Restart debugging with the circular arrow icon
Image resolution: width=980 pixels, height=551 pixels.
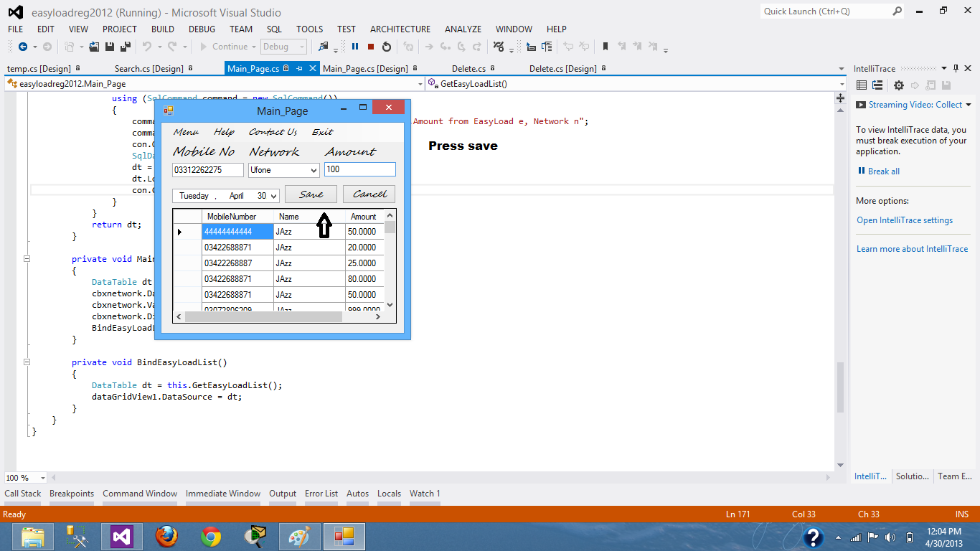(x=387, y=47)
